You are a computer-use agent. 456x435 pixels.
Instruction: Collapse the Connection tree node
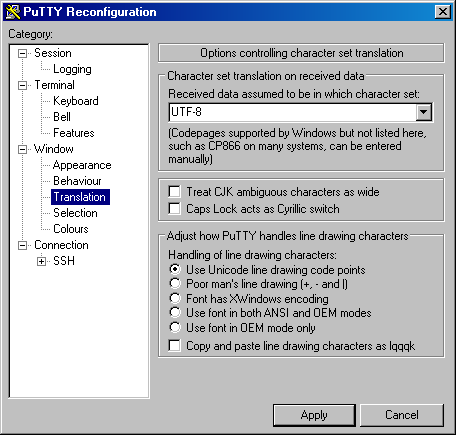22,246
